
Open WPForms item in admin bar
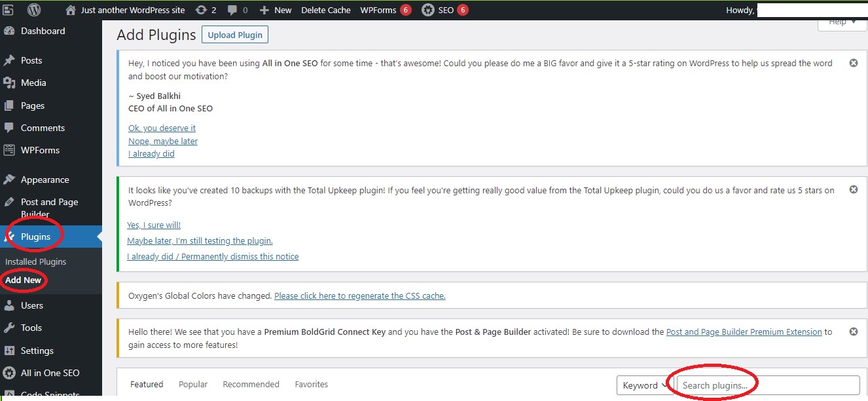(386, 10)
